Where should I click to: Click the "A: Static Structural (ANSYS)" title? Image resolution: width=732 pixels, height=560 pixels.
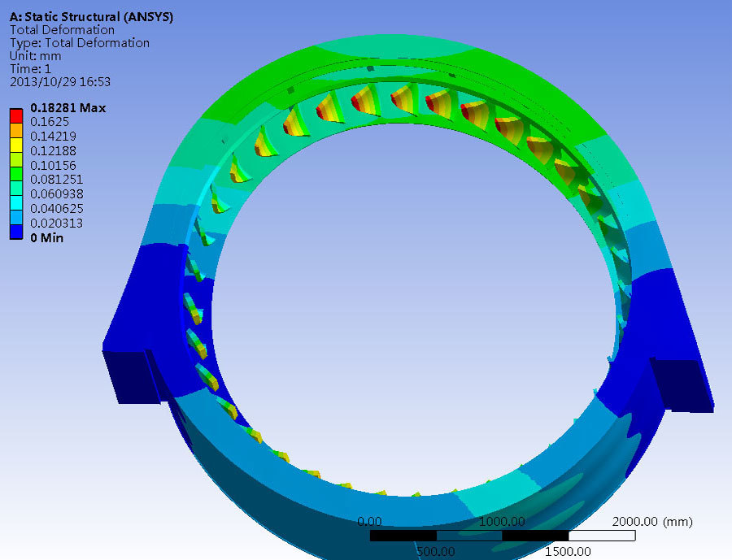tap(91, 17)
